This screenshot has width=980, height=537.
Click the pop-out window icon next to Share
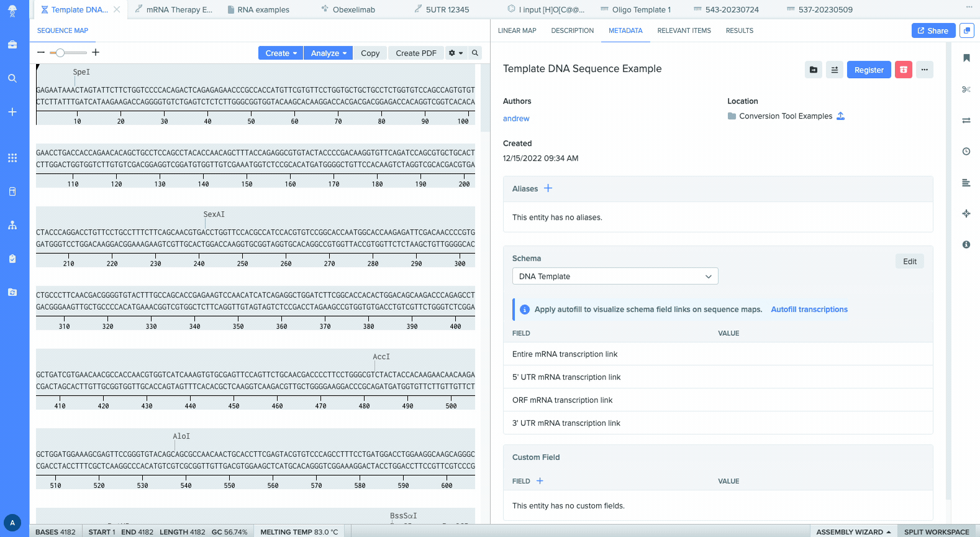tap(966, 30)
